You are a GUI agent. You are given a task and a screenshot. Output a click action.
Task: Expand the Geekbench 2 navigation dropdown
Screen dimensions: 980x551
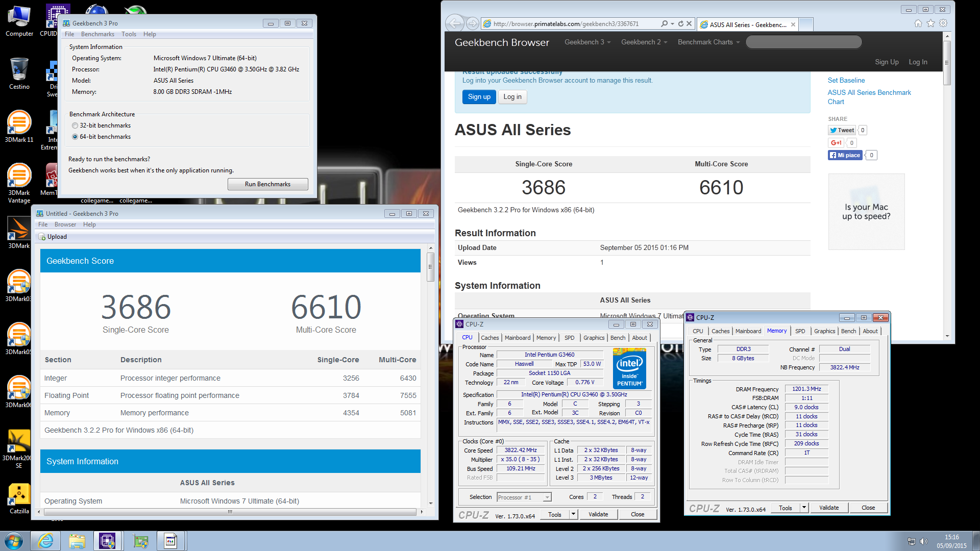[x=644, y=42]
